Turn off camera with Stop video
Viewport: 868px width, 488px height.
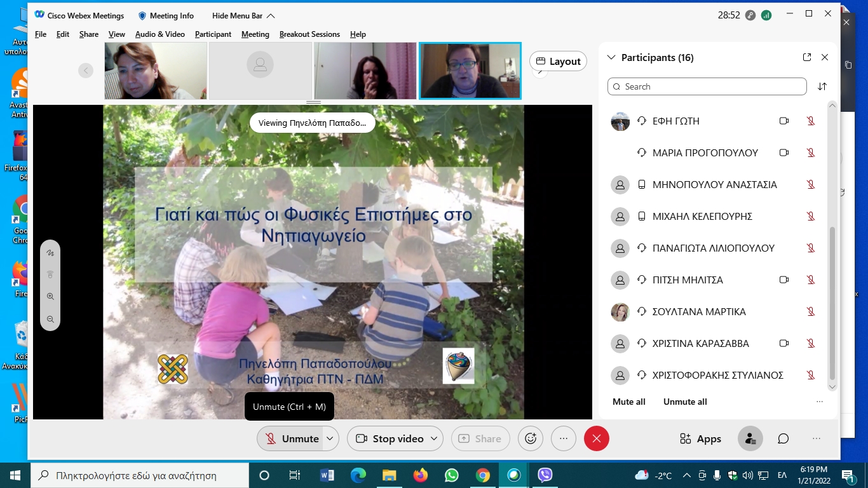pyautogui.click(x=390, y=438)
